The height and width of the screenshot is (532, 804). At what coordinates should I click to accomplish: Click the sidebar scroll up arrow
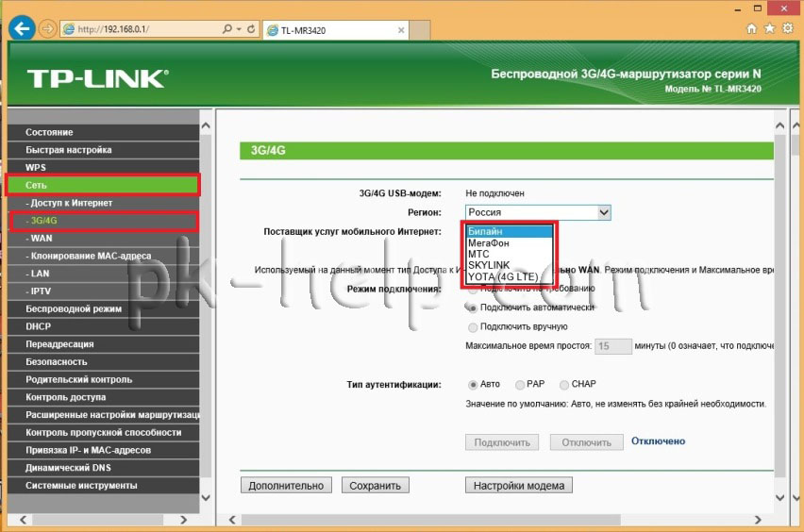coord(206,125)
